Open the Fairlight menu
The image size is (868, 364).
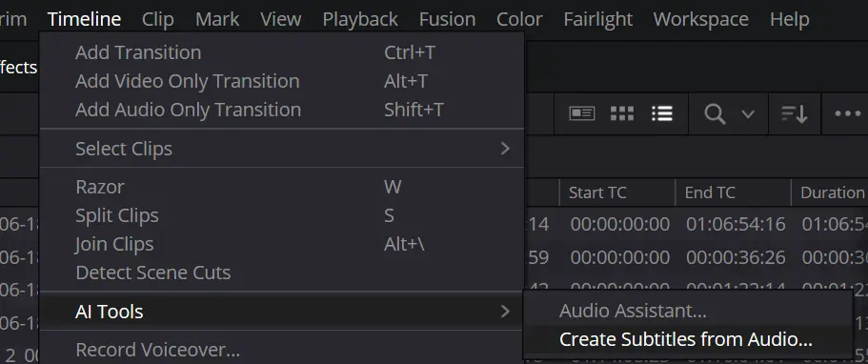[x=597, y=19]
